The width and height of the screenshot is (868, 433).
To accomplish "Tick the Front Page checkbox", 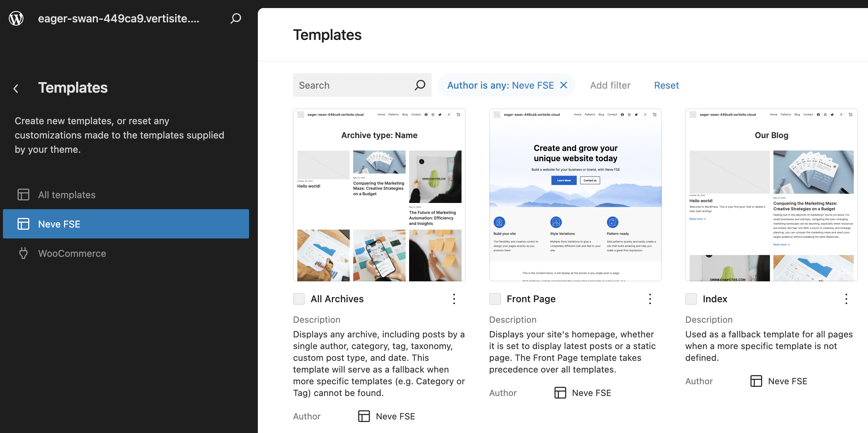I will pos(495,299).
